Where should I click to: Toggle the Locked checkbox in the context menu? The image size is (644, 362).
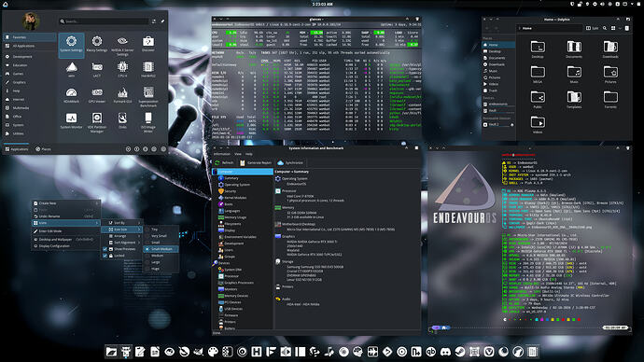pos(105,256)
